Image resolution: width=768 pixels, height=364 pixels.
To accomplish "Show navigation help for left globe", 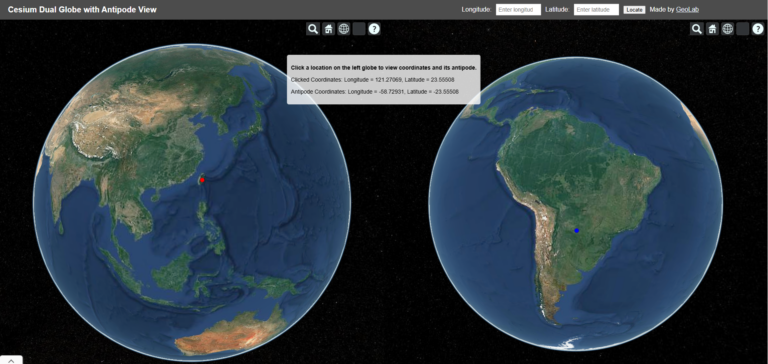I will pyautogui.click(x=374, y=29).
